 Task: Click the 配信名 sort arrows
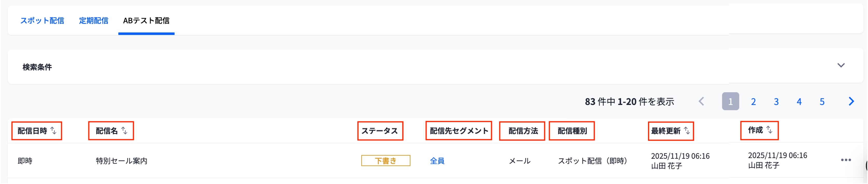pyautogui.click(x=124, y=131)
